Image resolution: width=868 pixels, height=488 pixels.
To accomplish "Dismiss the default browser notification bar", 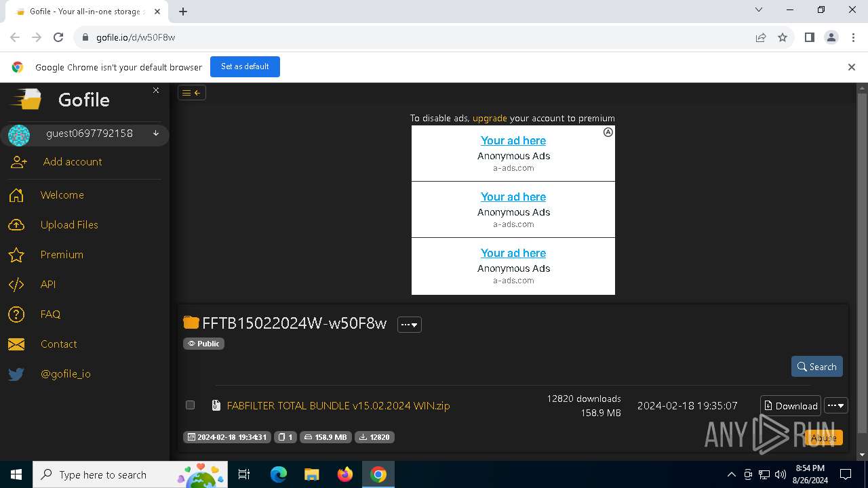I will pyautogui.click(x=852, y=67).
